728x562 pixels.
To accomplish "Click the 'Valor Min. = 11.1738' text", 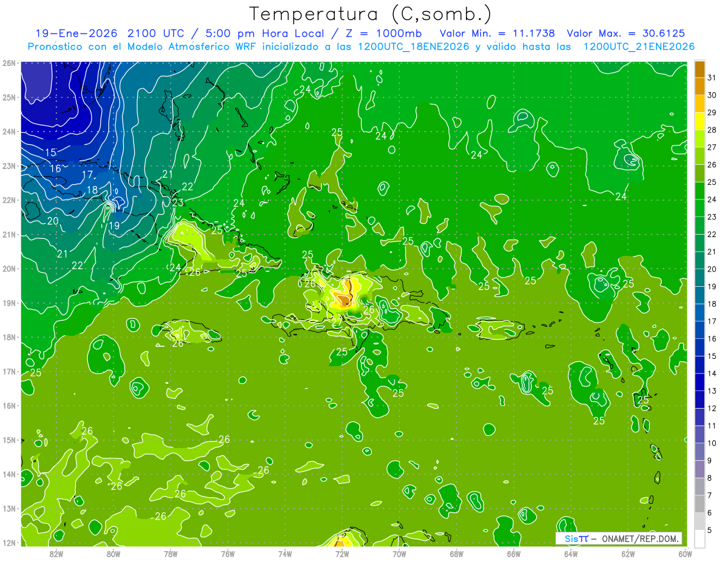I will (497, 33).
